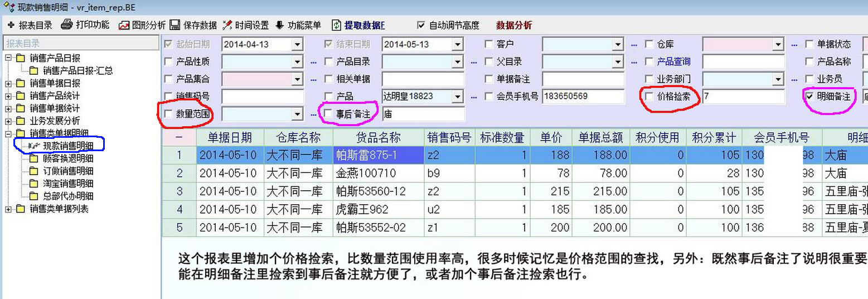The height and width of the screenshot is (299, 868).
Task: Select the 销售产品日报-汇总 folder icon
Action: click(34, 71)
